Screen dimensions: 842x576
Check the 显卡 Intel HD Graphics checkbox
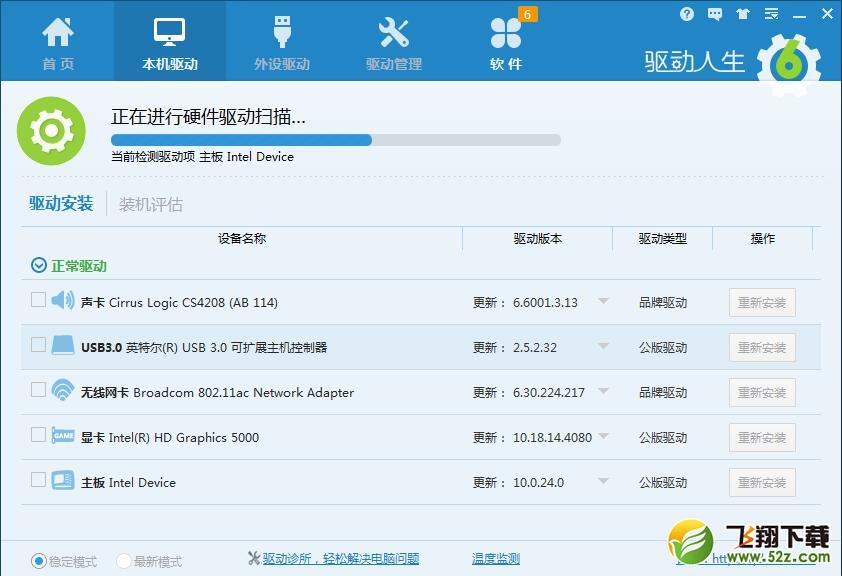pos(38,434)
